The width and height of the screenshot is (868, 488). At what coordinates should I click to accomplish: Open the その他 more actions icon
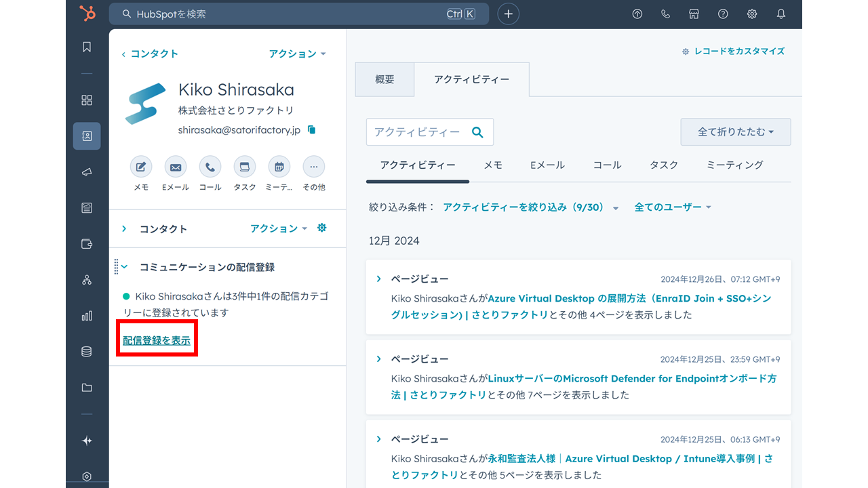tap(314, 167)
